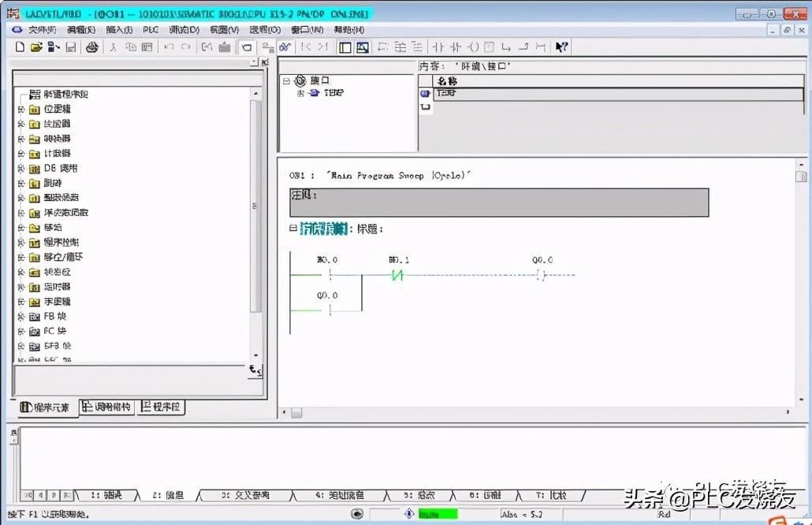Open the 视图(V) View menu
Viewport: 812px width, 525px height.
coord(225,30)
